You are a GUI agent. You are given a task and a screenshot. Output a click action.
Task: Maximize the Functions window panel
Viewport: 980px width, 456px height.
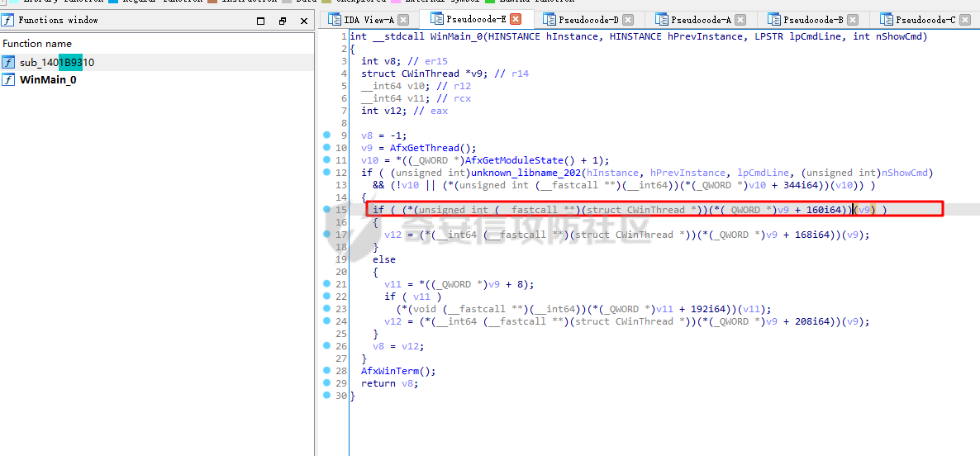[x=261, y=21]
